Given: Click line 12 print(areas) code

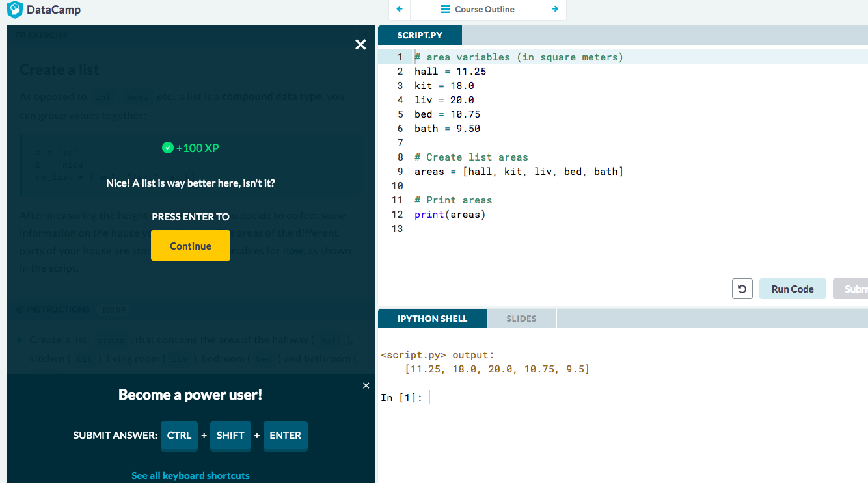Looking at the screenshot, I should [x=450, y=215].
